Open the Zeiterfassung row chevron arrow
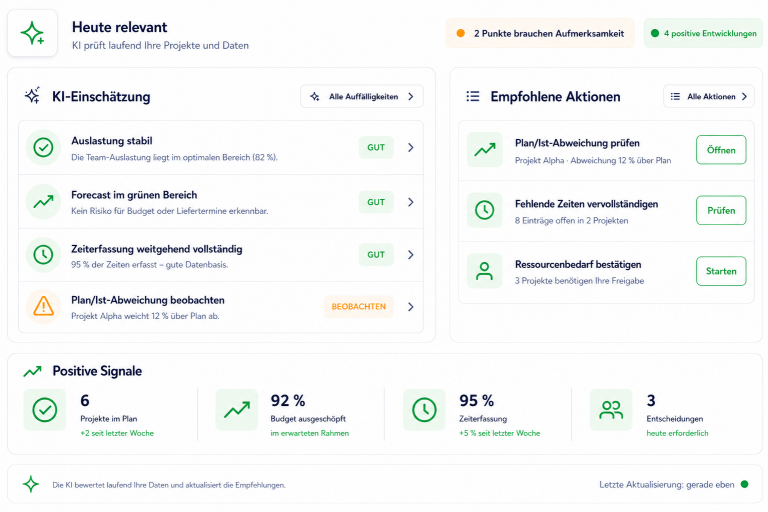768x512 pixels. [x=410, y=255]
